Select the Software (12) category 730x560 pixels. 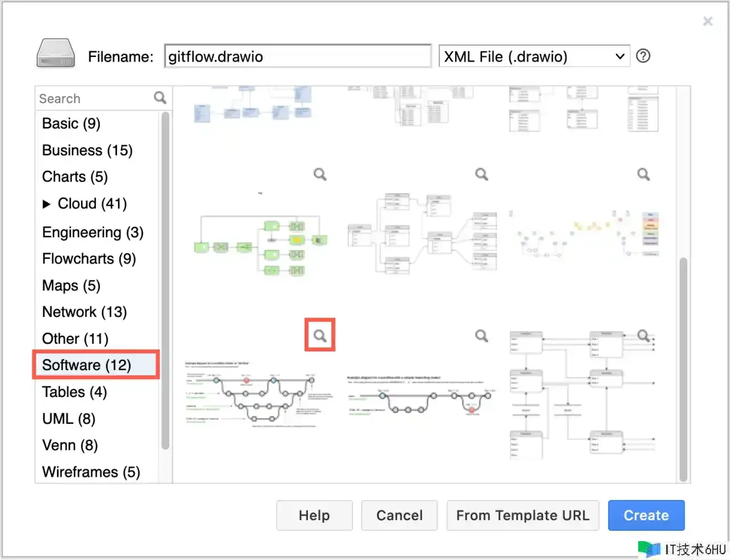[x=87, y=365]
